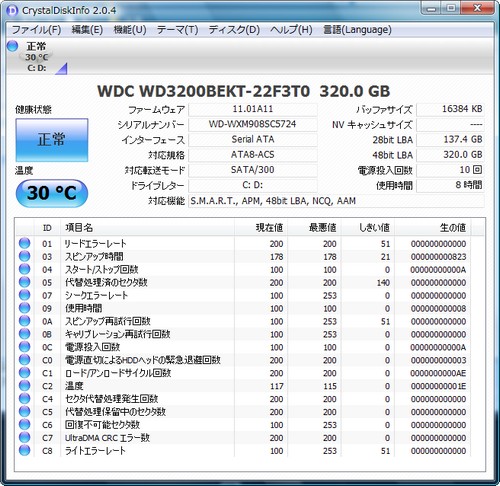This screenshot has width=500, height=486.
Task: Click the status circle for row C6 回復不可能セクタ数
Action: [24, 425]
